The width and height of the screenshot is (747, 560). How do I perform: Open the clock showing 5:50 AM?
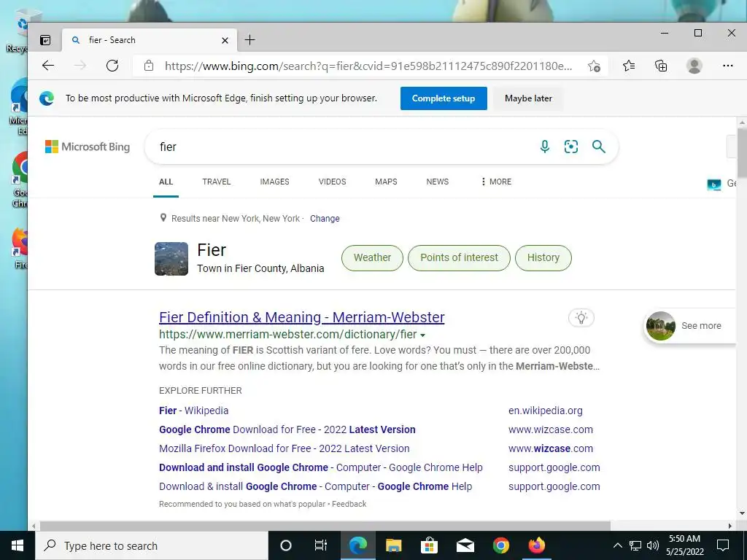(x=684, y=545)
